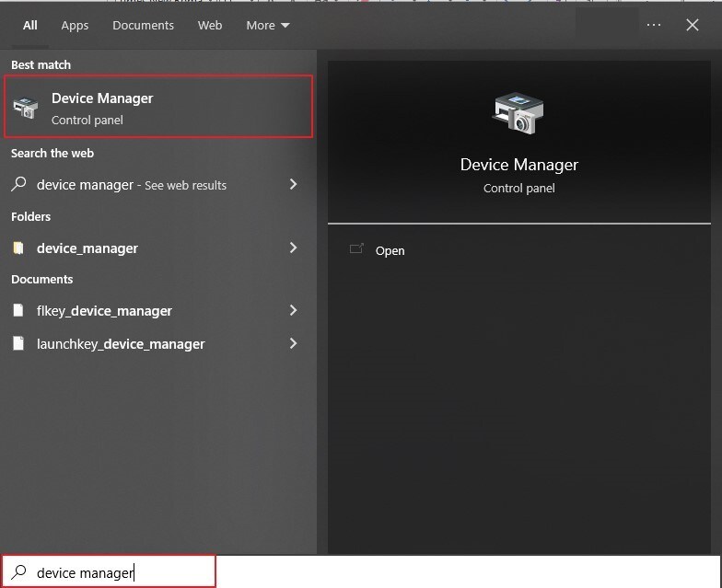Image resolution: width=722 pixels, height=588 pixels.
Task: Click the Device Manager title in preview pane
Action: point(519,165)
